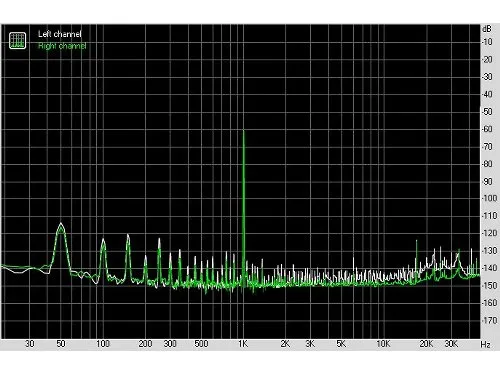
Task: Click the 1K frequency axis label
Action: click(x=243, y=344)
